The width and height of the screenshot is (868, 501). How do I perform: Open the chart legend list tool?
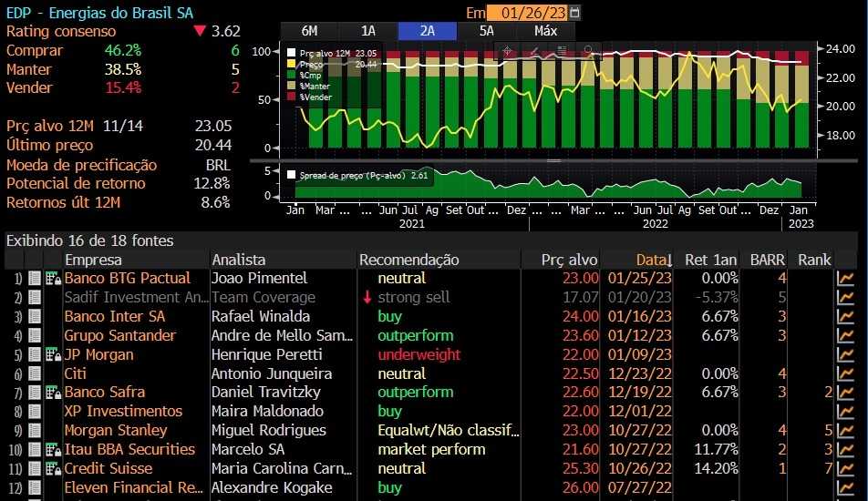562,51
